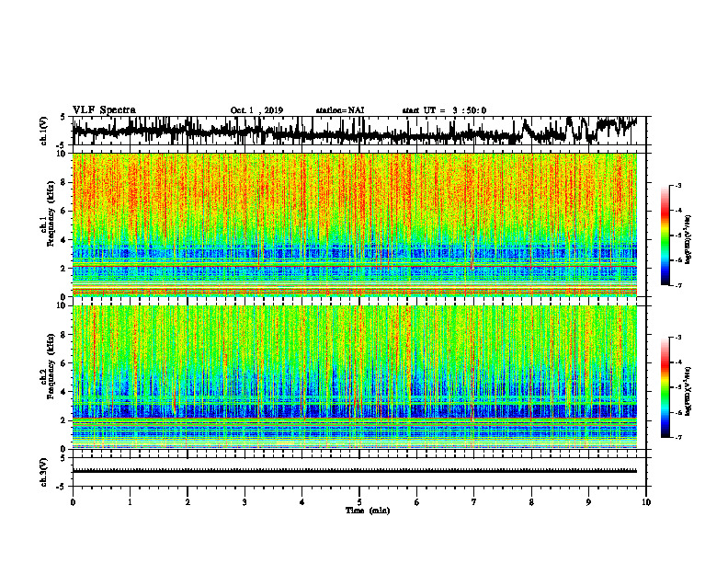Click the "-3" label on ch.2 color bar
The image size is (728, 563).
(678, 338)
